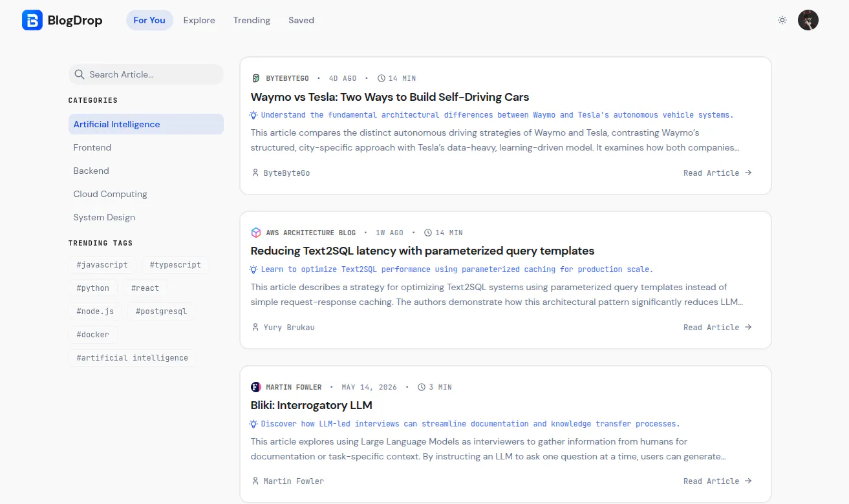Click the BYTEBYTEGO source label
Image resolution: width=849 pixels, height=504 pixels.
pyautogui.click(x=288, y=78)
